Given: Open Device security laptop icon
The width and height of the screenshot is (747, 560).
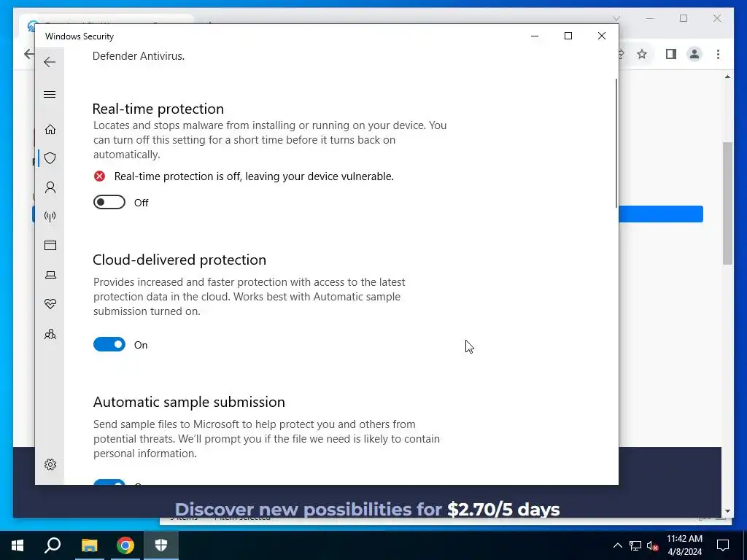Looking at the screenshot, I should point(50,275).
